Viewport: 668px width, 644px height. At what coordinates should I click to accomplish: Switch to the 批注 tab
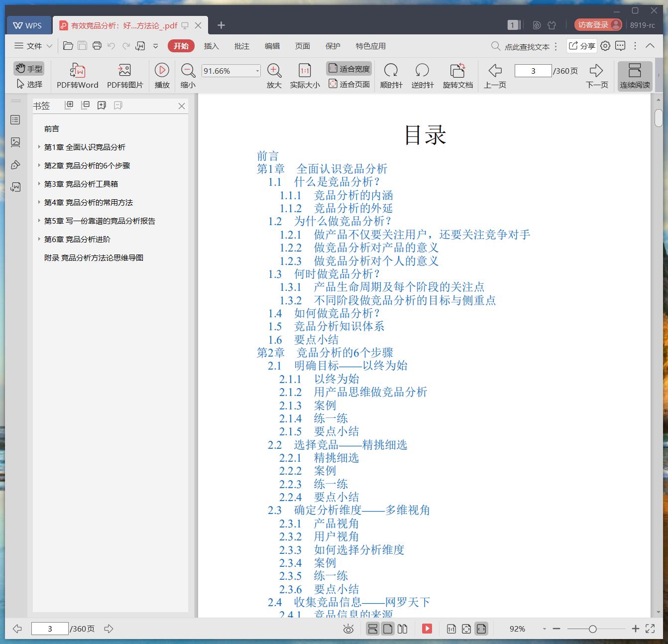(241, 46)
